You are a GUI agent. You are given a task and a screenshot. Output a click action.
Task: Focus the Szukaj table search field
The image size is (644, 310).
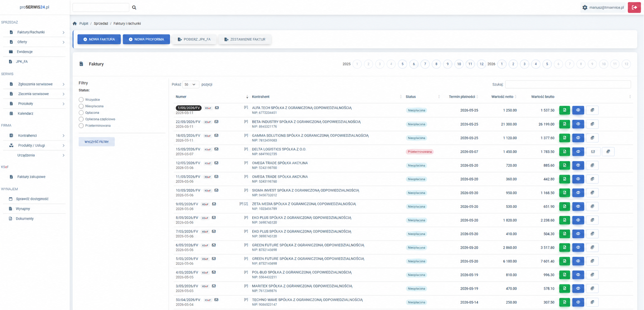coord(568,84)
